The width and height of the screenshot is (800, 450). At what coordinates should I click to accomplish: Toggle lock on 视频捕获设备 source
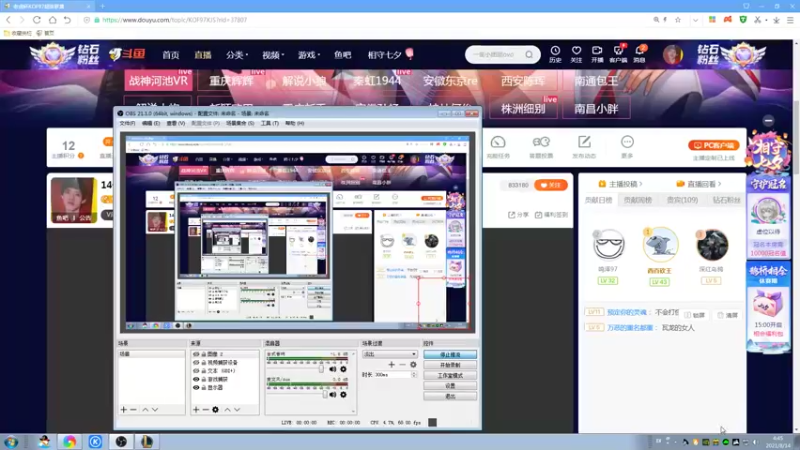[204, 362]
